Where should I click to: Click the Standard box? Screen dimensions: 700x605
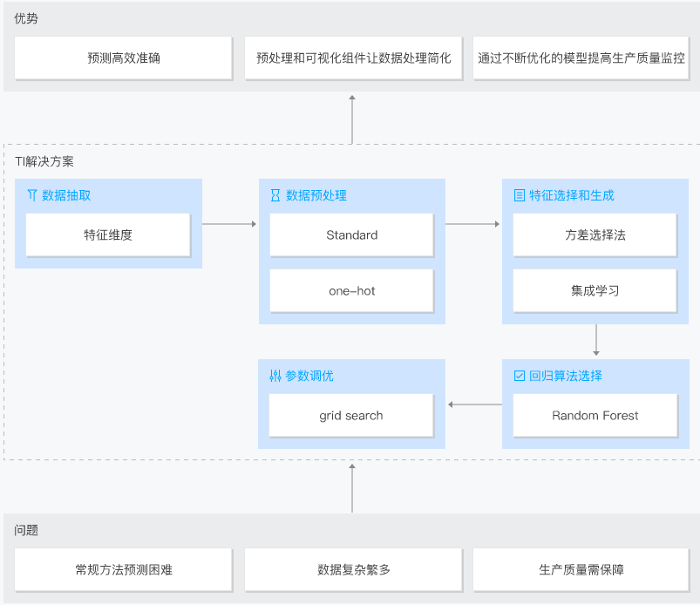point(352,235)
